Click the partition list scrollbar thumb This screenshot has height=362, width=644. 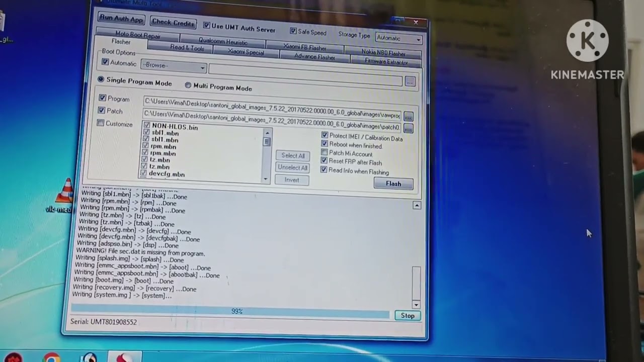267,142
